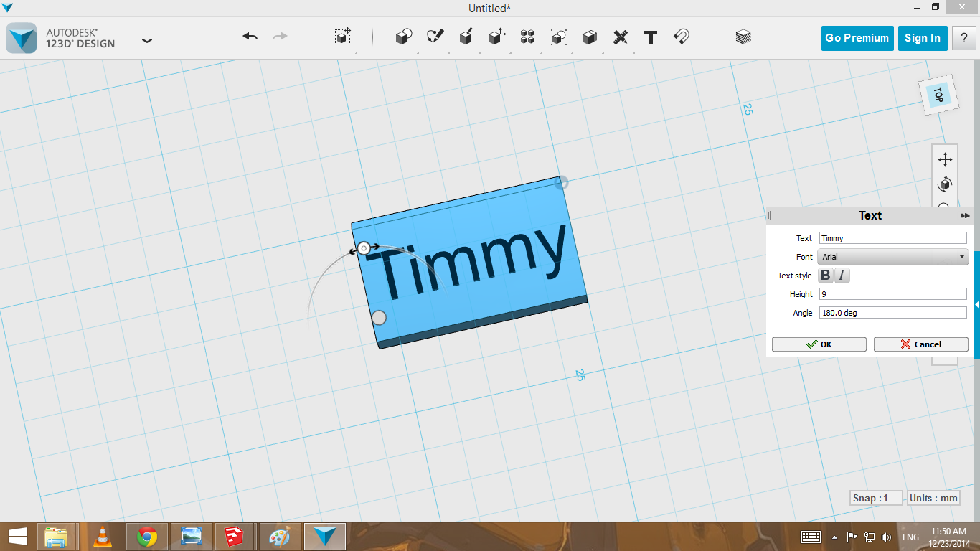Open the Combine tool menu
Image resolution: width=980 pixels, height=551 pixels.
click(590, 37)
